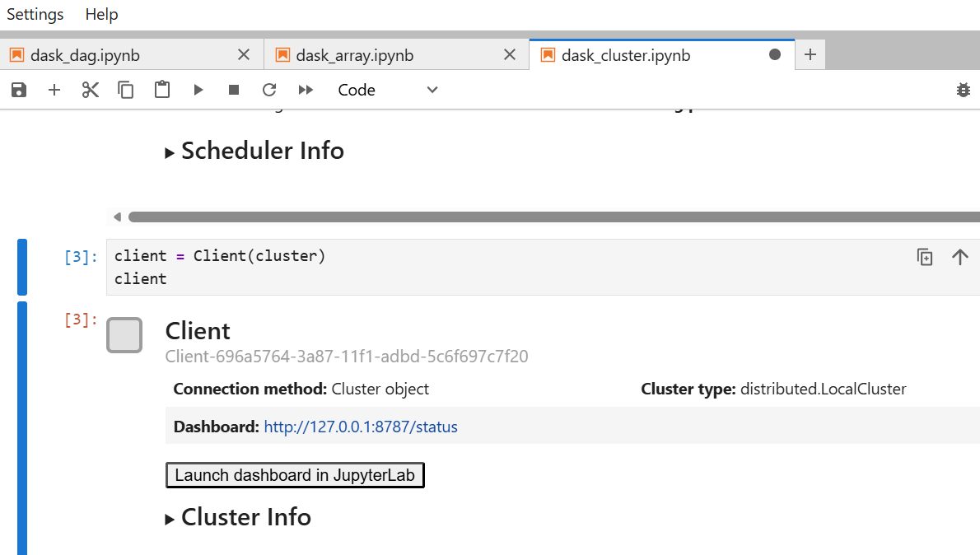Restart kernel and run all cells
Viewport: 980px width, 555px height.
tap(306, 90)
